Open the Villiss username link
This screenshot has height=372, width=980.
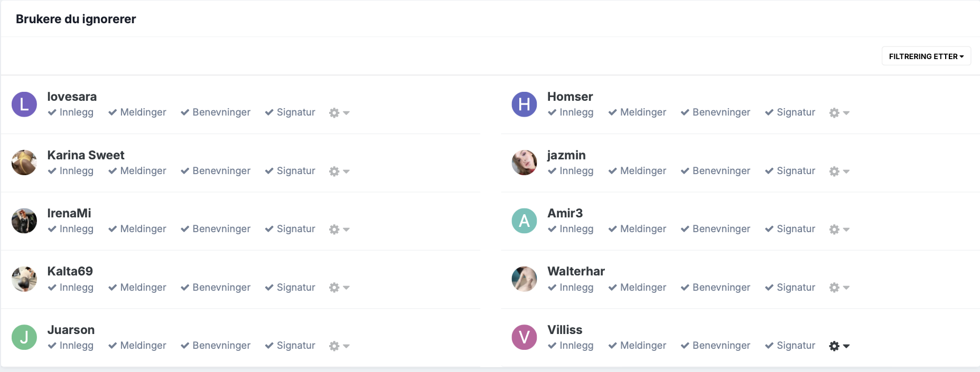click(565, 330)
